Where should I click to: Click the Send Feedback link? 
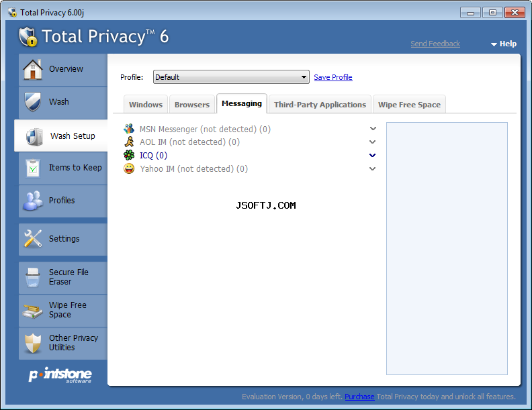[x=435, y=44]
